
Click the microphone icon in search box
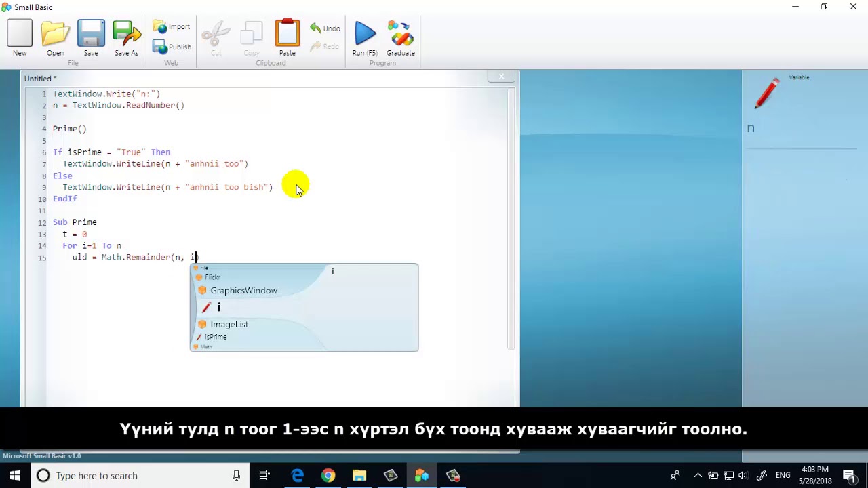pos(236,476)
